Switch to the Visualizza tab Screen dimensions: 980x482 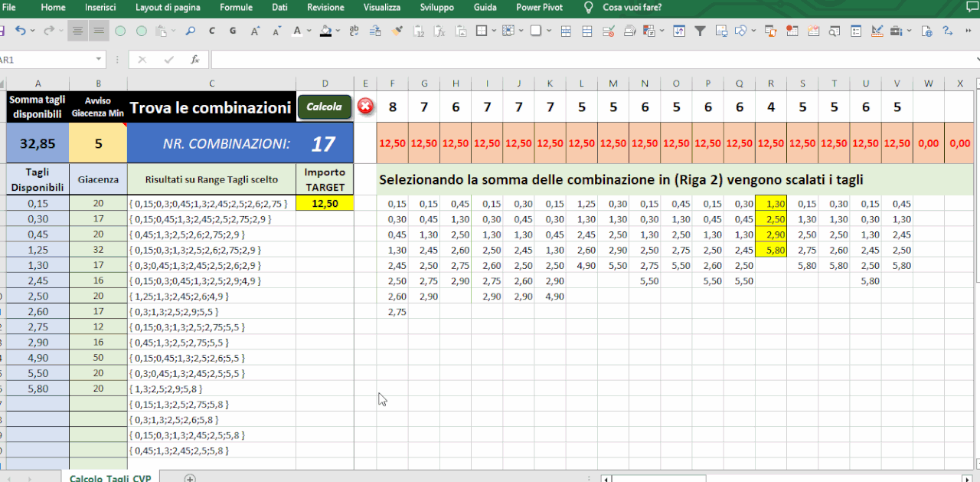(382, 7)
